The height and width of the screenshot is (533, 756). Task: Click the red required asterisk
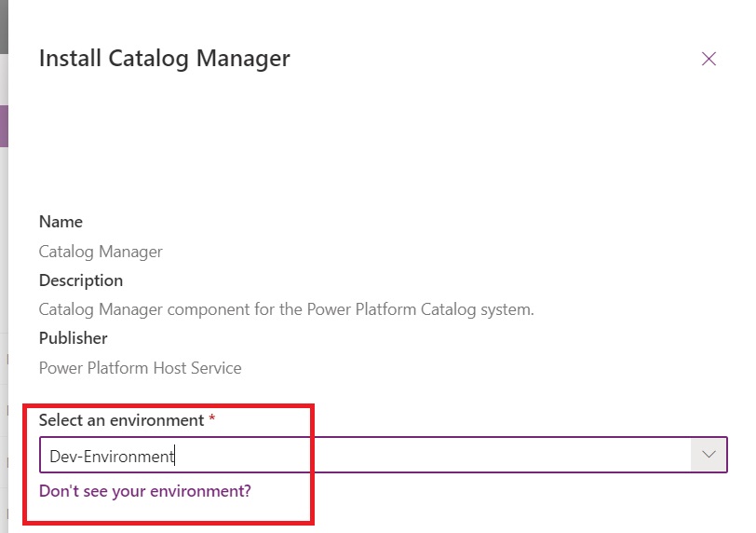pyautogui.click(x=212, y=420)
